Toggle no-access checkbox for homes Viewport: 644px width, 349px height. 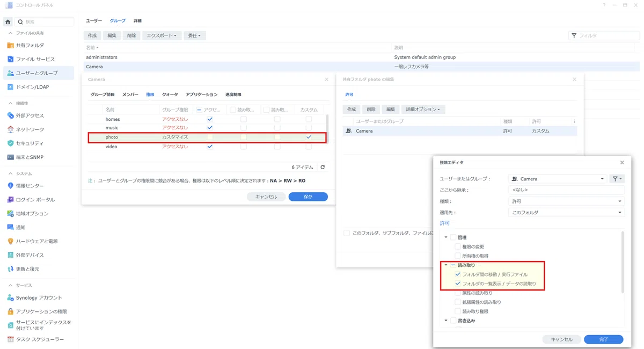point(210,119)
